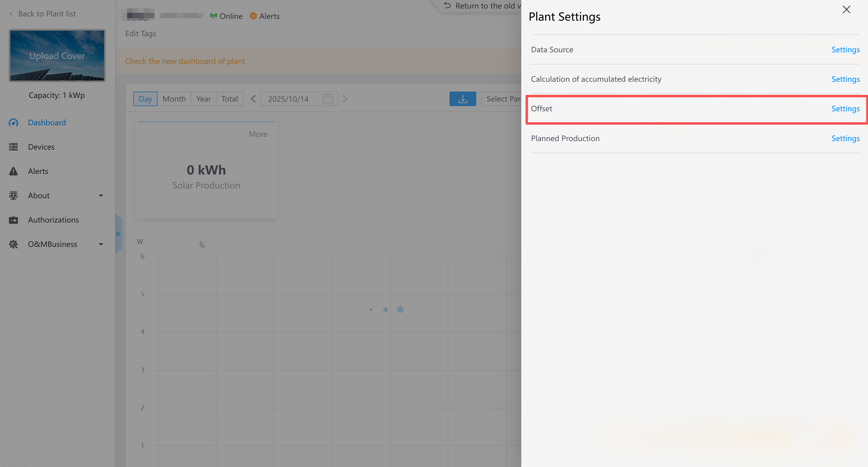Close the Plant Settings panel
This screenshot has height=467, width=868.
[x=846, y=9]
